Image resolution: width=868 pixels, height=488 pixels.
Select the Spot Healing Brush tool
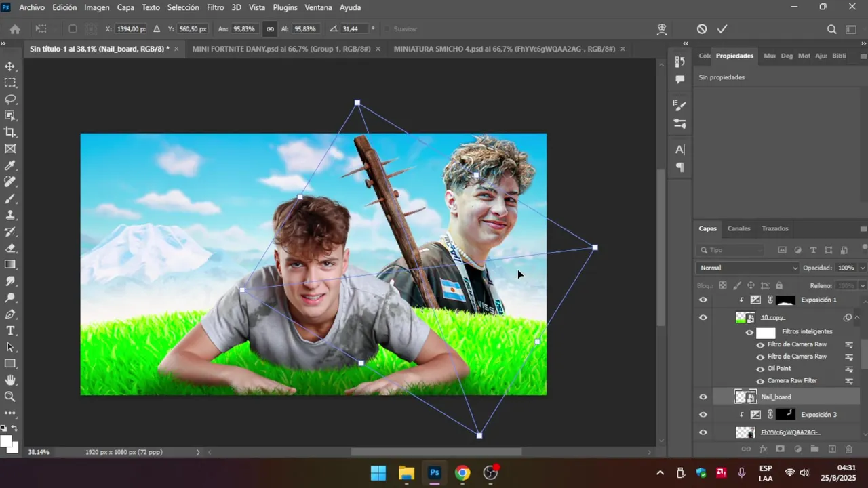(x=10, y=182)
